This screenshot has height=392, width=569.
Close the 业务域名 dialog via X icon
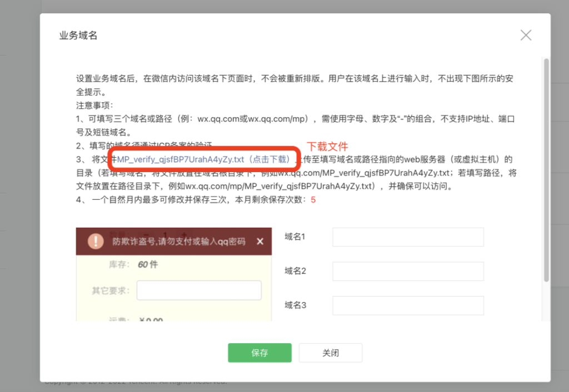(526, 36)
